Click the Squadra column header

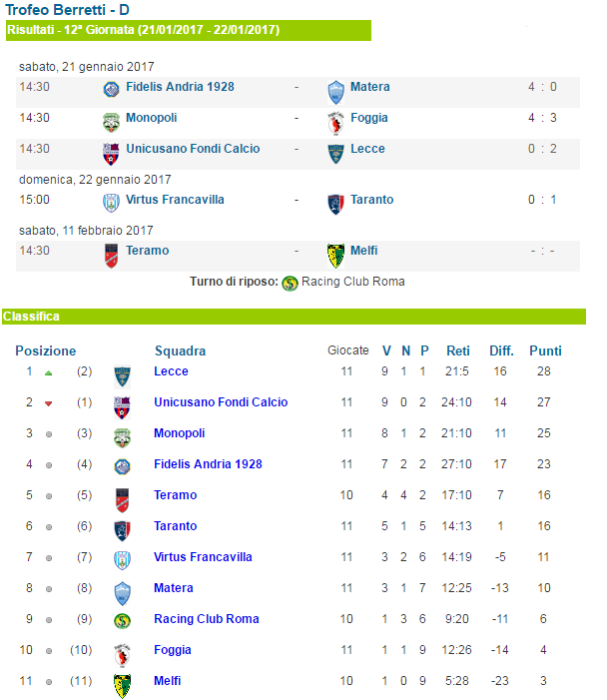pyautogui.click(x=180, y=350)
